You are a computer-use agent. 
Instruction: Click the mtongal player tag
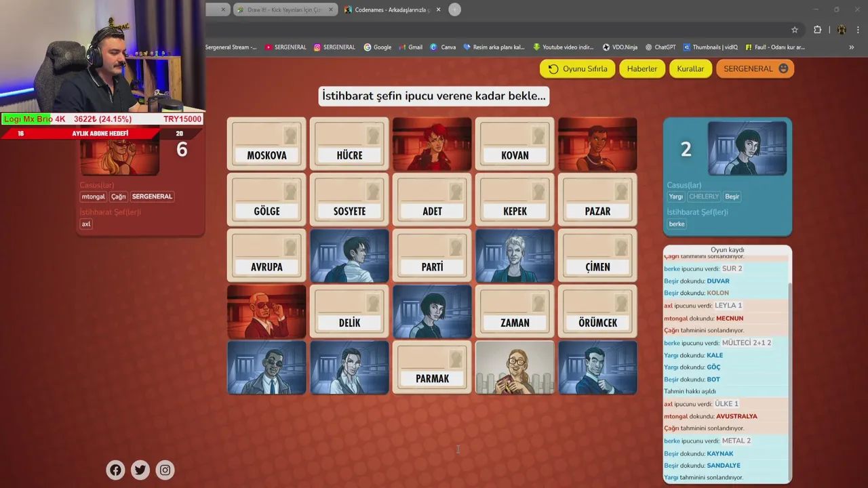93,197
